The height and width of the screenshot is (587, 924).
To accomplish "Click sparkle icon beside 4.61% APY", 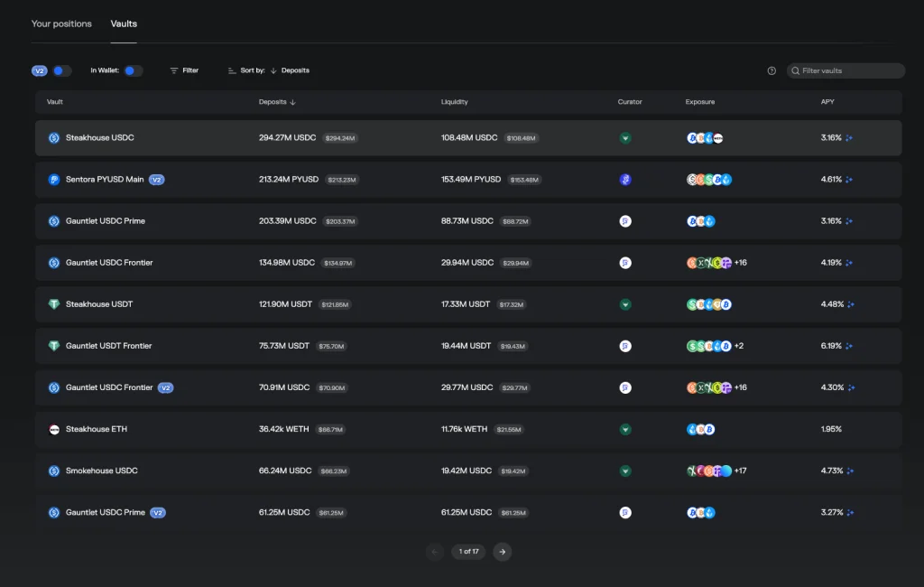I will 849,180.
